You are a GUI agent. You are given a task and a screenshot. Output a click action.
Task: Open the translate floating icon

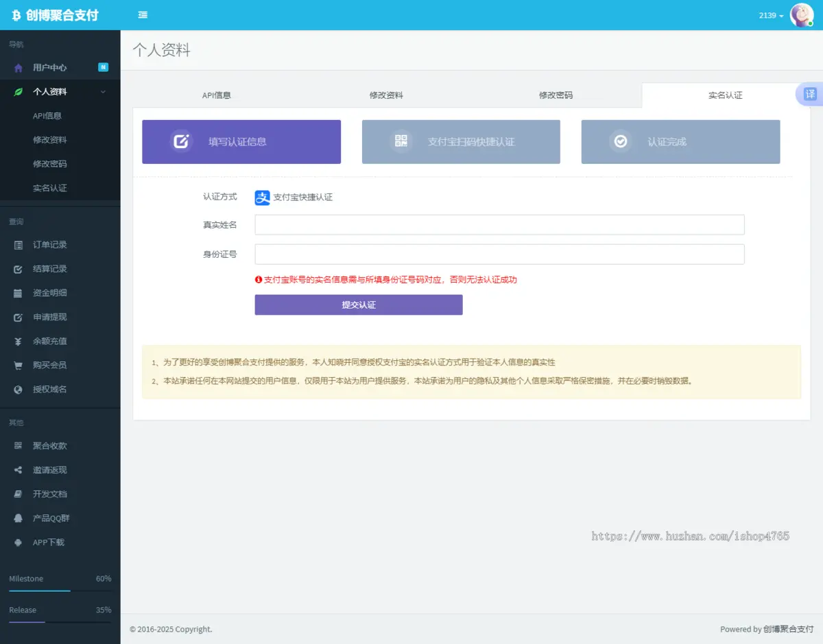pyautogui.click(x=810, y=95)
